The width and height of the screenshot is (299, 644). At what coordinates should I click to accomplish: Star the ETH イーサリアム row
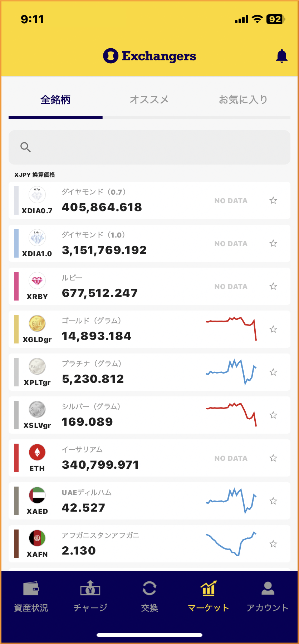(x=273, y=458)
